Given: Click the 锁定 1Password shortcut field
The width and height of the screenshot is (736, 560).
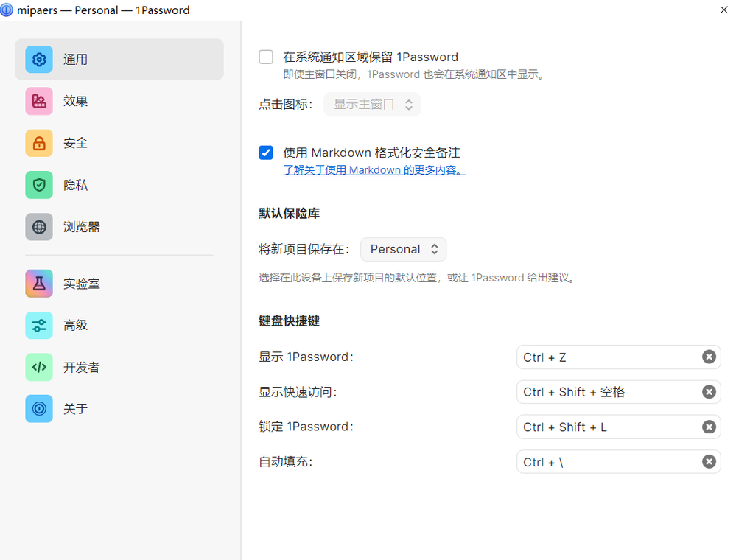Looking at the screenshot, I should point(619,427).
